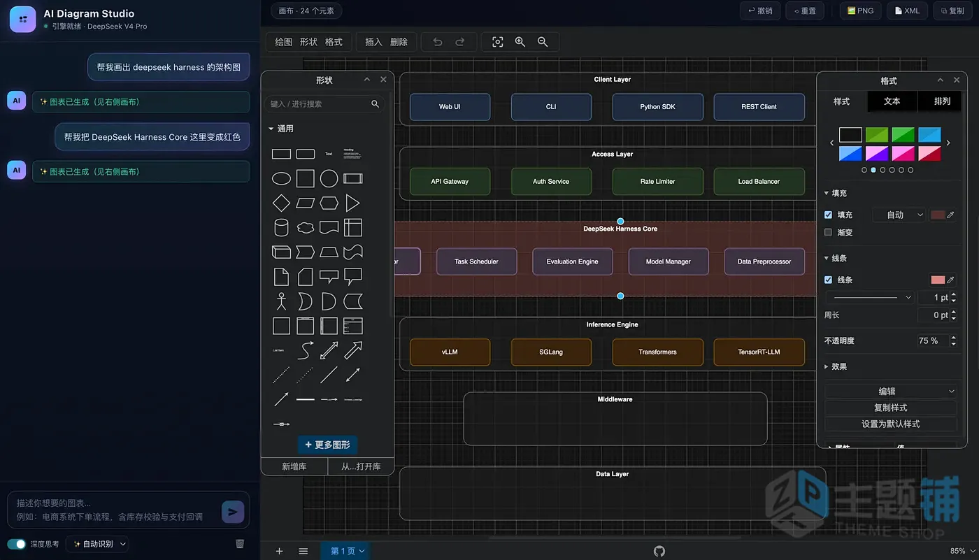Screen dimensions: 979x560
Task: Select the third style palette page dot
Action: 882,170
